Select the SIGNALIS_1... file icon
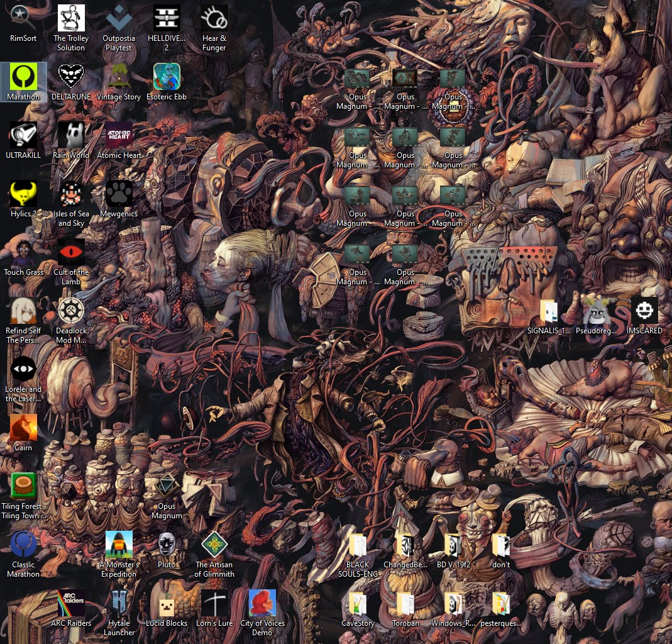 tap(549, 311)
